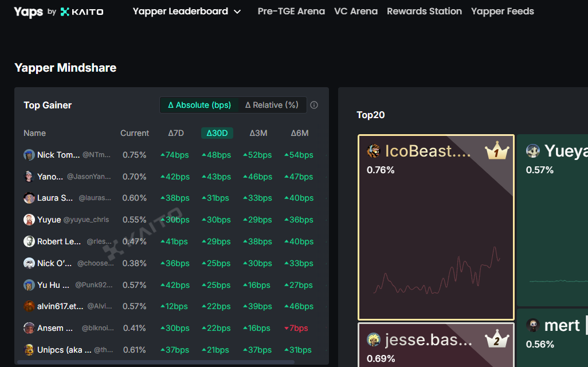Viewport: 588px width, 367px height.
Task: Click the gold crown rank 1 badge
Action: pyautogui.click(x=496, y=152)
